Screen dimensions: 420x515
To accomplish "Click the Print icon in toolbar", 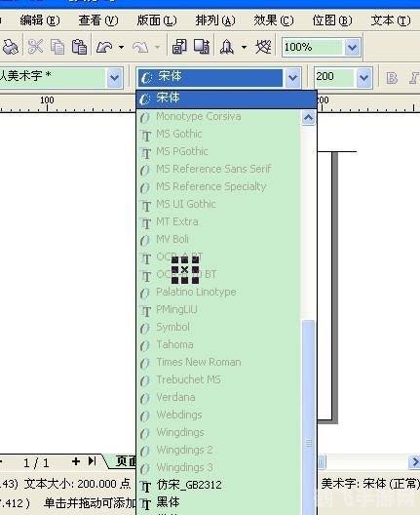I will pyautogui.click(x=10, y=47).
